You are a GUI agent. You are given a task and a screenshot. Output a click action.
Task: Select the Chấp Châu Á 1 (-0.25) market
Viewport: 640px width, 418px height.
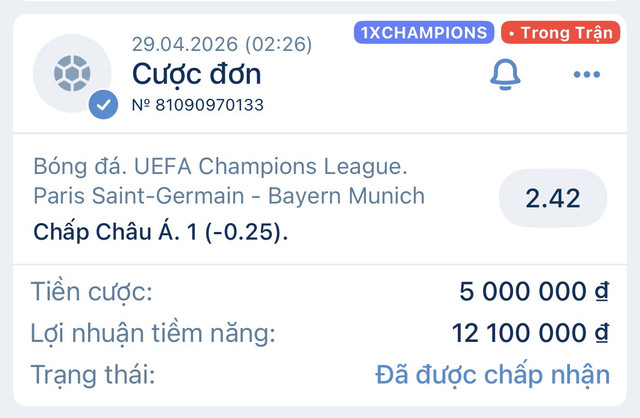(x=160, y=232)
